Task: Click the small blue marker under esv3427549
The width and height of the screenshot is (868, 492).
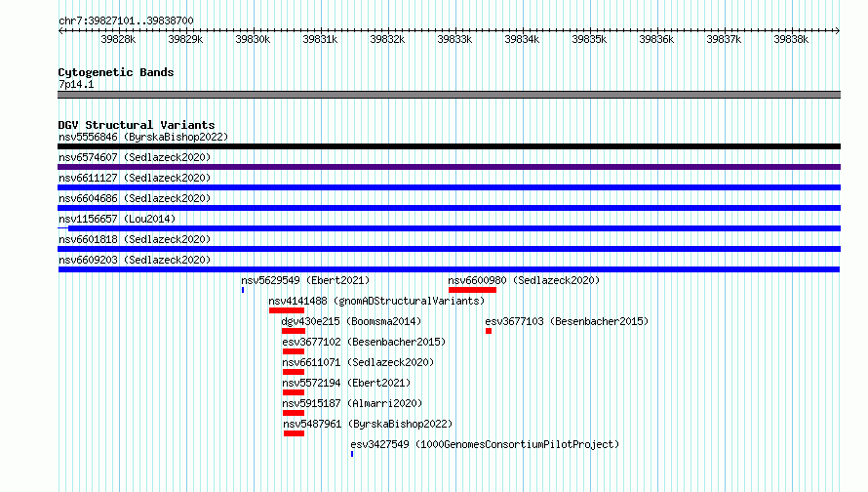Action: 352,454
